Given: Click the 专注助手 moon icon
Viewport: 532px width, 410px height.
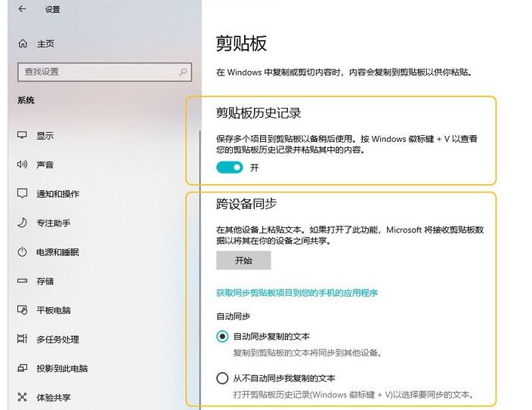Looking at the screenshot, I should 22,223.
